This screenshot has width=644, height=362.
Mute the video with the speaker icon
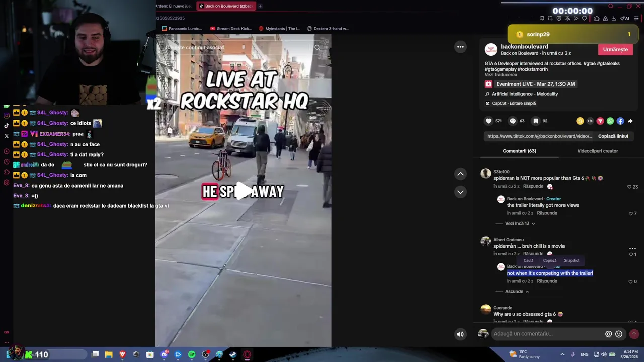460,334
